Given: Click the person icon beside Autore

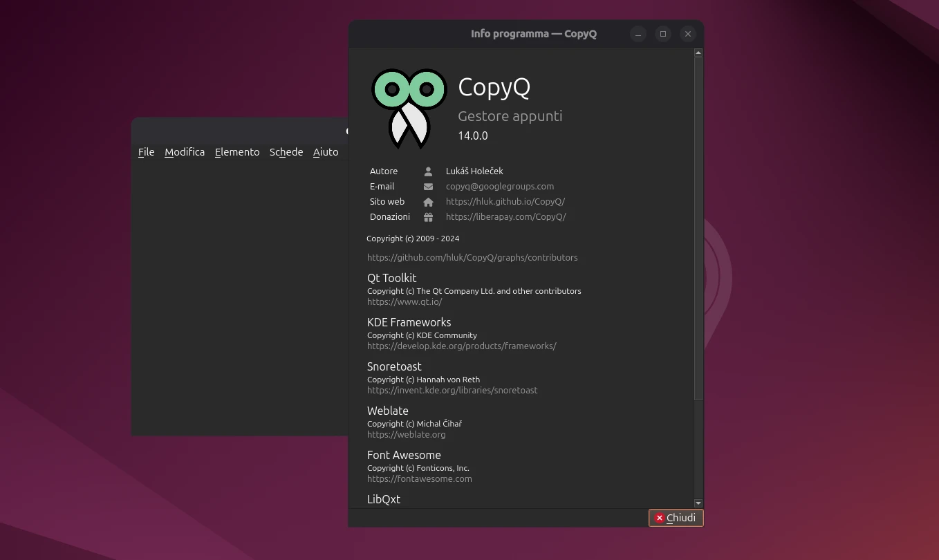Looking at the screenshot, I should [x=428, y=171].
